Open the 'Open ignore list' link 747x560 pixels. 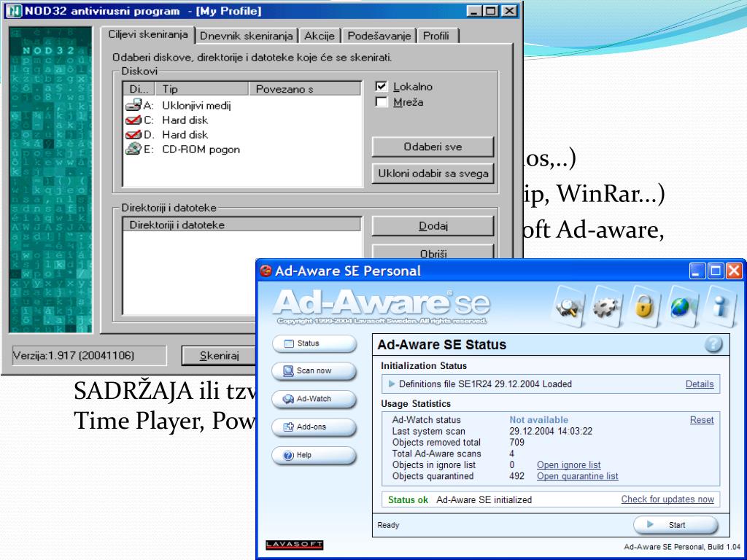[x=569, y=464]
